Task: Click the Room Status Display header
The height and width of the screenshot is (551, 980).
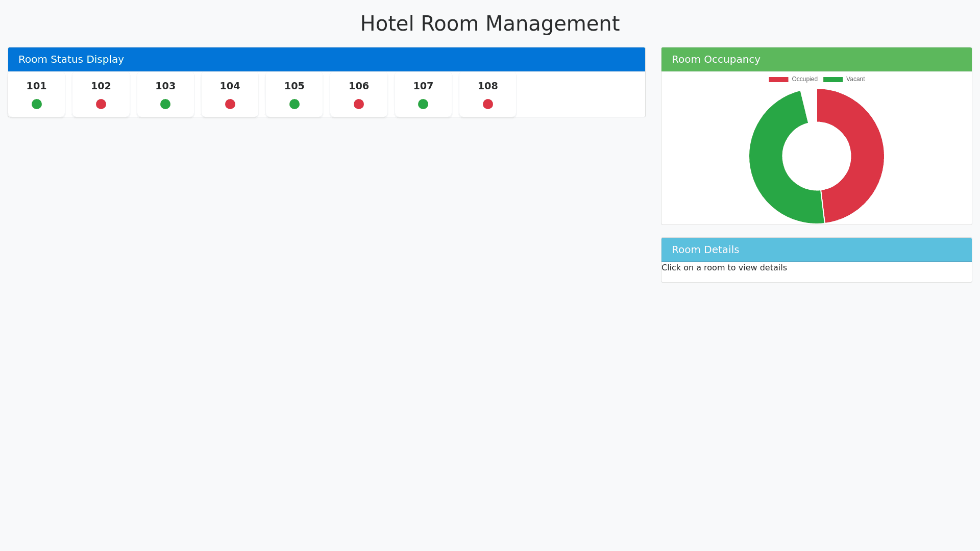Action: 71,59
